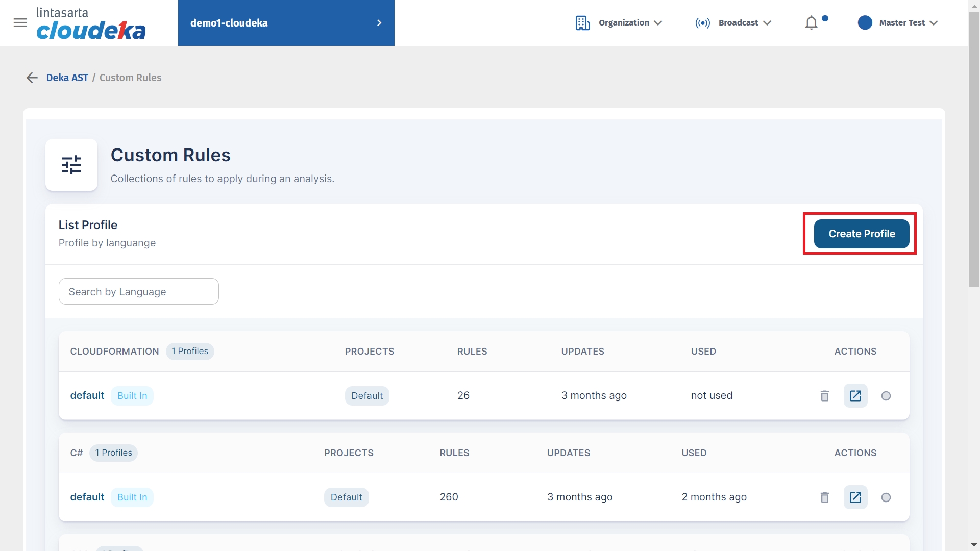This screenshot has width=980, height=551.
Task: Open the CloudFormation default profile in new view
Action: tap(855, 396)
